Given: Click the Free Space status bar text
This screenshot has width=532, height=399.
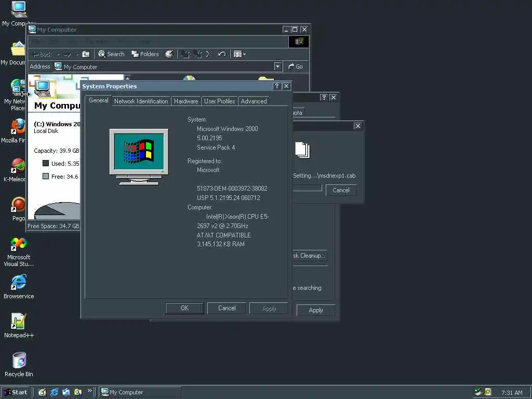Looking at the screenshot, I should pos(54,226).
